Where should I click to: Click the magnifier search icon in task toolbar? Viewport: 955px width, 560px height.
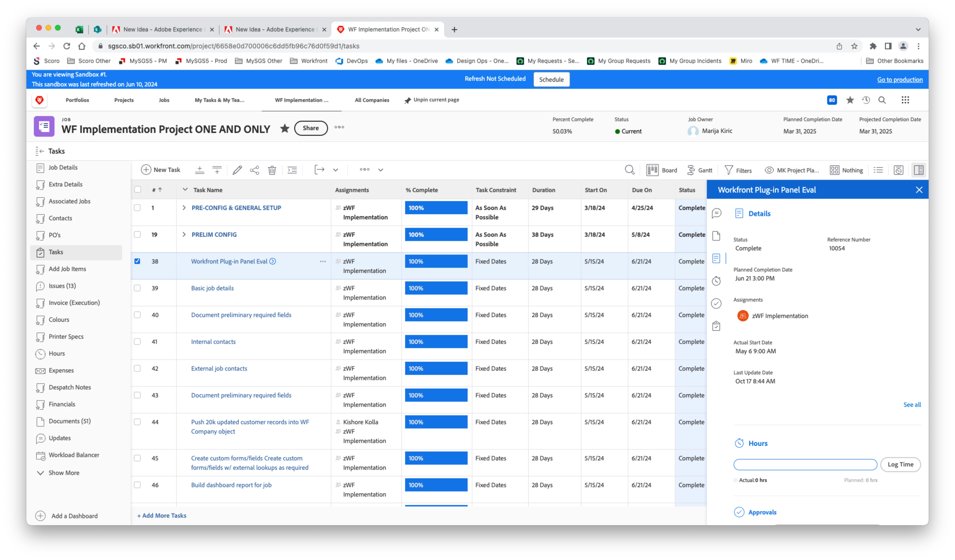point(630,170)
